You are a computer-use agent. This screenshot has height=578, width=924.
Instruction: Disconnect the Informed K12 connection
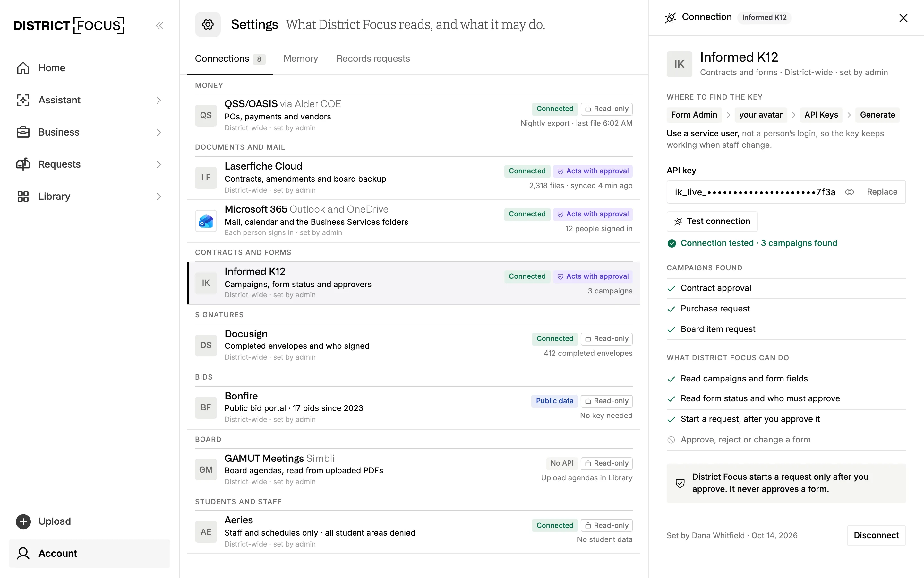pos(876,535)
